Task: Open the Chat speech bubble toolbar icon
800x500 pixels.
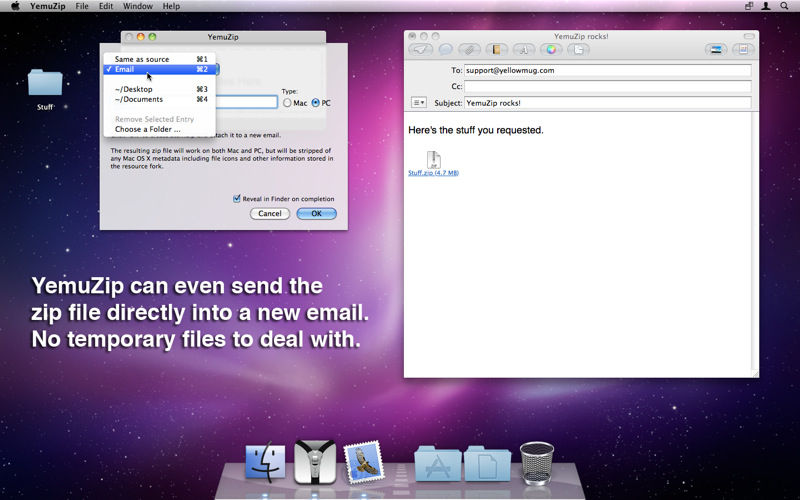Action: coord(445,49)
